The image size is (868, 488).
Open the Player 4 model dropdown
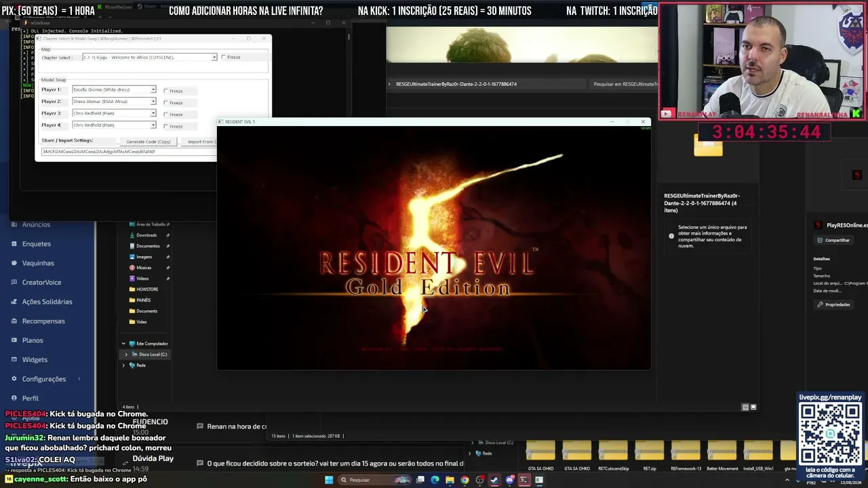[114, 125]
